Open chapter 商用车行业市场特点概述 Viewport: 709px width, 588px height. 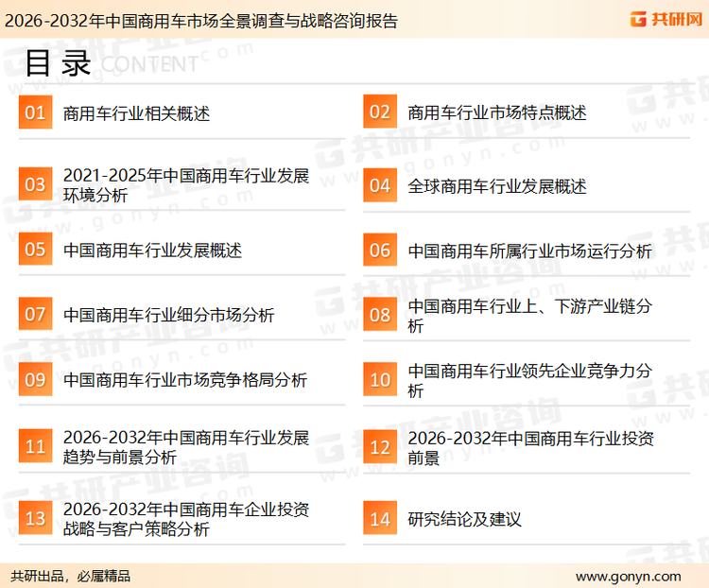[x=497, y=112]
